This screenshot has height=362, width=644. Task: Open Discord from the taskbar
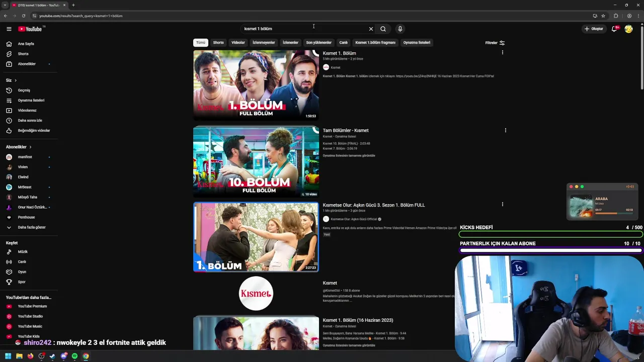point(63,356)
